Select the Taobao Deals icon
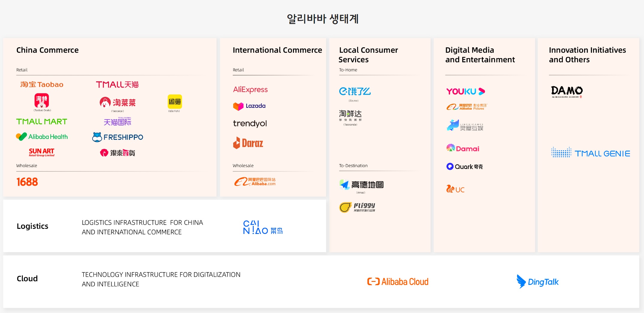Screen dimensions: 644x313 (42, 101)
